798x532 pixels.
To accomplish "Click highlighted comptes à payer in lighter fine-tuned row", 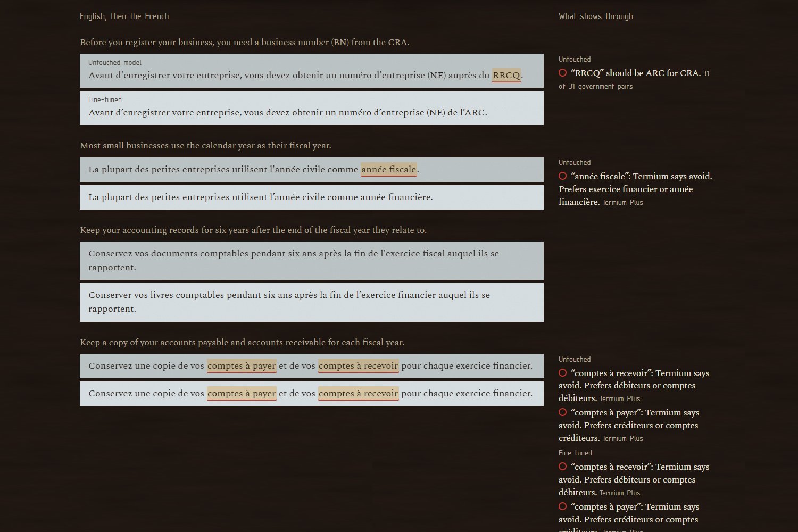I will (x=242, y=394).
